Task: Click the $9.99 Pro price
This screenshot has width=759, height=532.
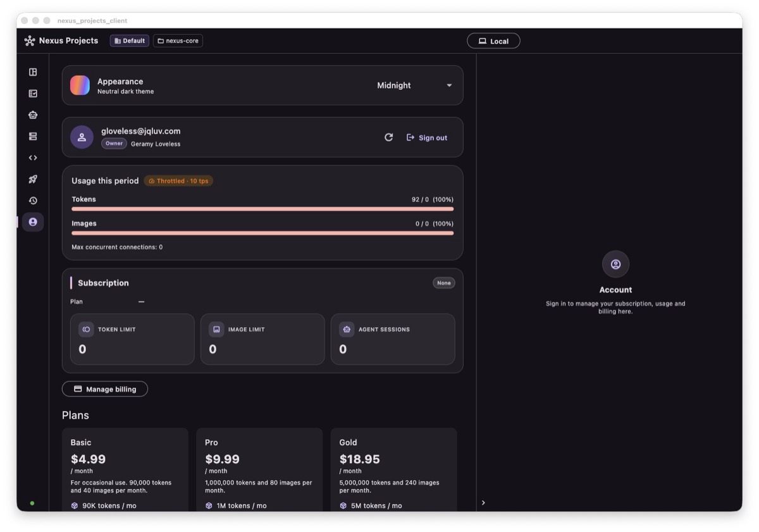Action: coord(223,459)
